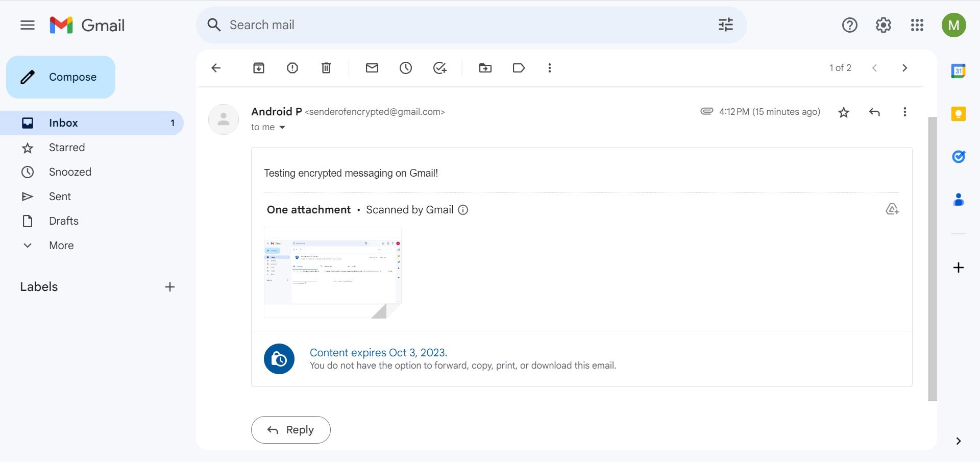Add attachment to Drive icon
This screenshot has width=980, height=462.
pos(892,209)
